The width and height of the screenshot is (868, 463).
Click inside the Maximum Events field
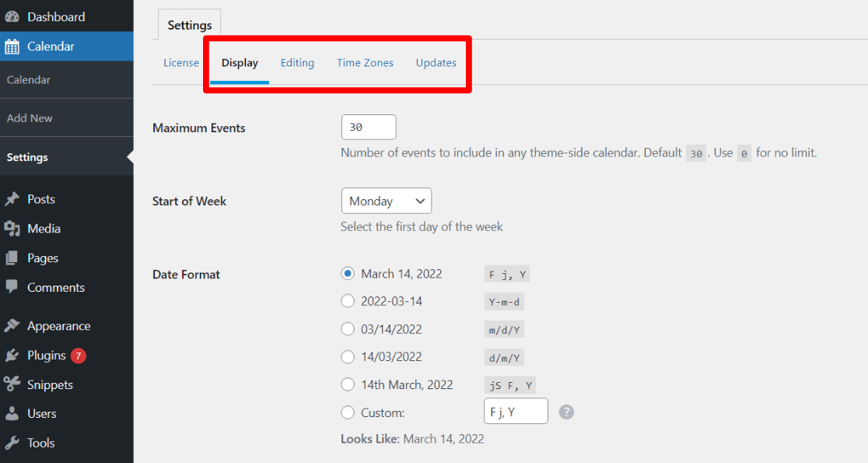[x=368, y=127]
